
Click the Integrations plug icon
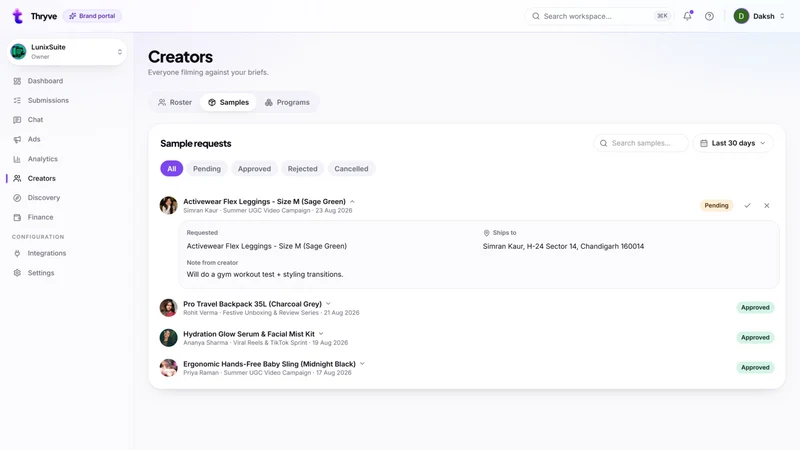tap(17, 254)
